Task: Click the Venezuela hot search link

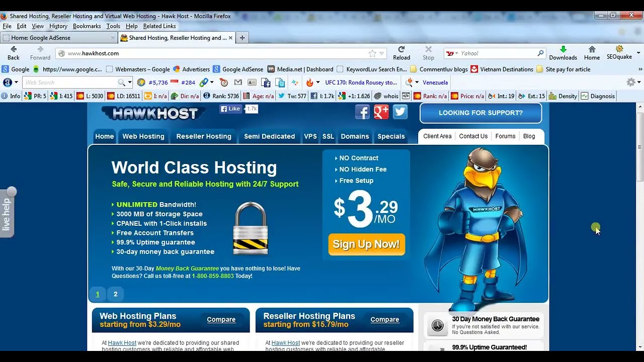Action: coord(435,82)
